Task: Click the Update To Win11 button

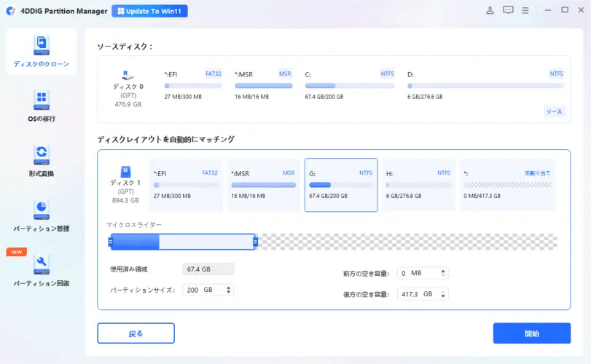Action: pos(149,11)
